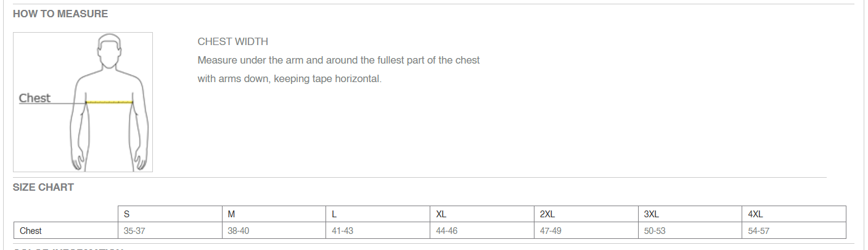Image resolution: width=868 pixels, height=250 pixels.
Task: Click the XL size column header
Action: (483, 214)
